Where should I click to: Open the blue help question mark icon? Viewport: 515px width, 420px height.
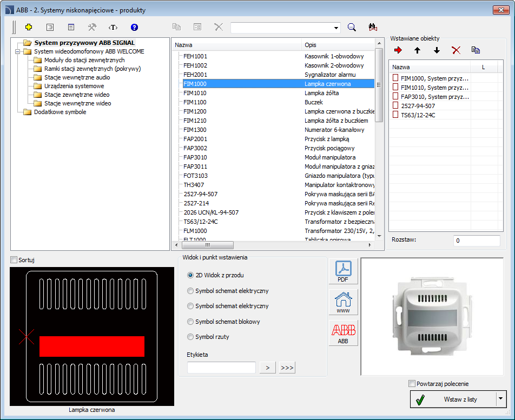coord(134,27)
